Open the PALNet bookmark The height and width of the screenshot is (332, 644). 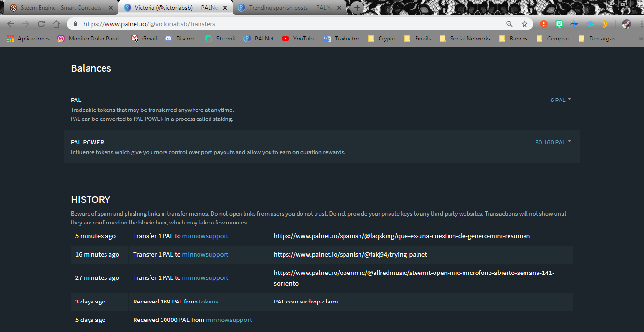259,38
